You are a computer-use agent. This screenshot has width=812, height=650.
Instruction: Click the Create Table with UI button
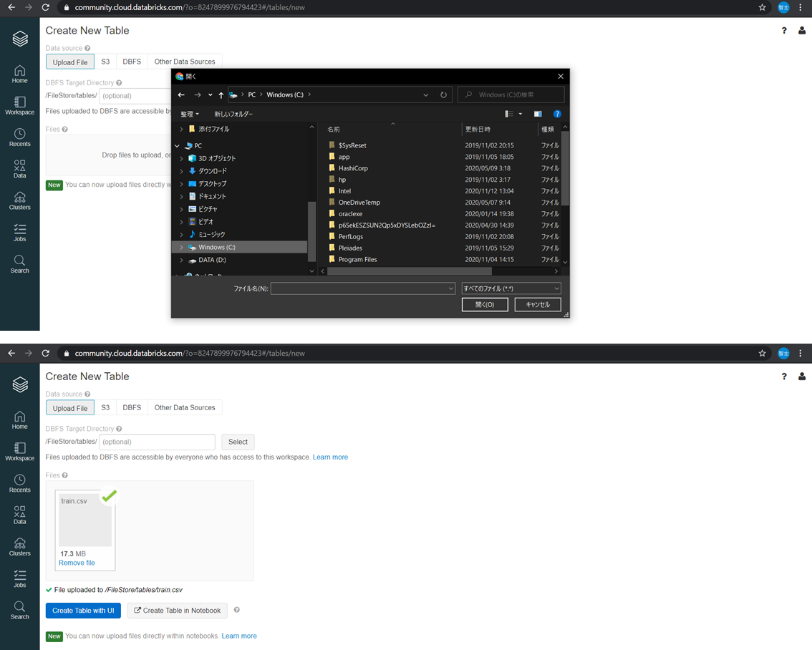[x=83, y=610]
